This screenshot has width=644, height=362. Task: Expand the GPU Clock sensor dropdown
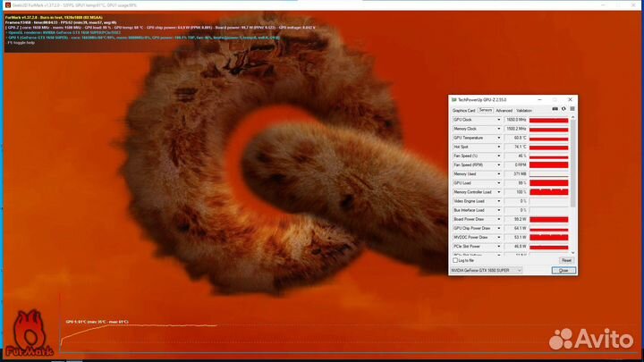[x=499, y=119]
